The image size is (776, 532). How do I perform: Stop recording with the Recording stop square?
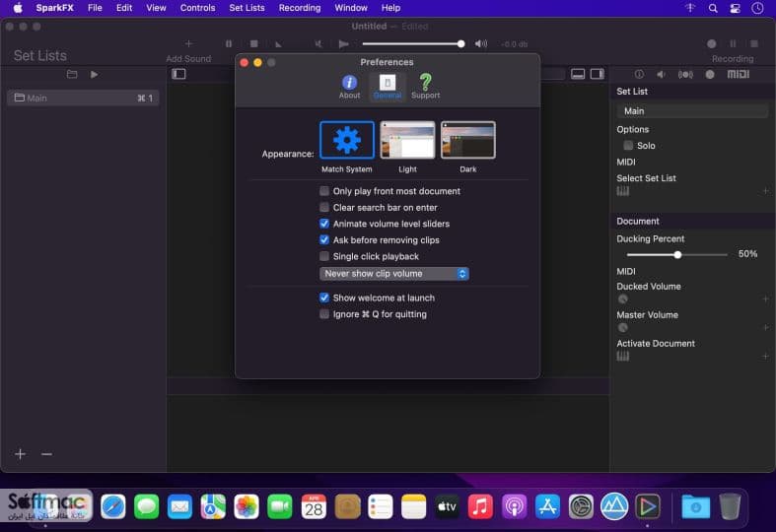[x=754, y=44]
